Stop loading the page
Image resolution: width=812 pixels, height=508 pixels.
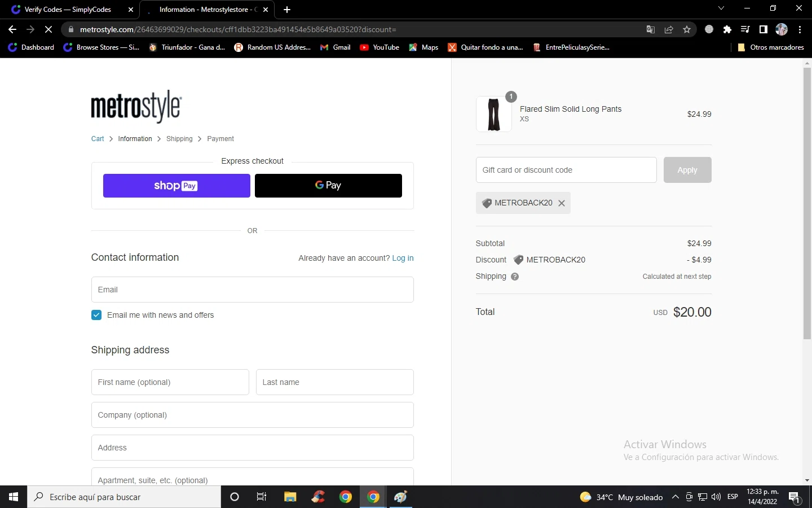pos(48,29)
